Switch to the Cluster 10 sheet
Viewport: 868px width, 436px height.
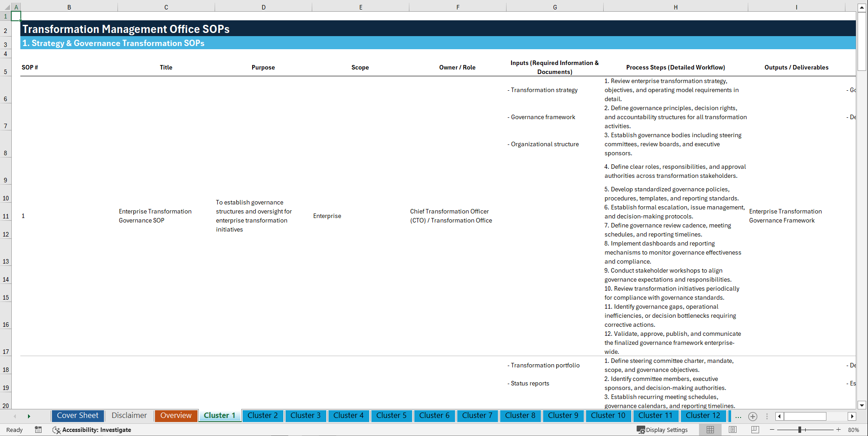point(608,416)
